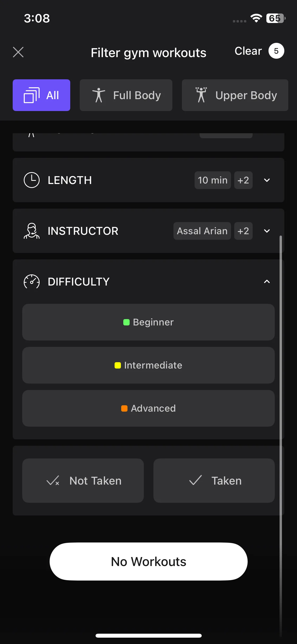Switch to the Full Body tab
This screenshot has height=644, width=297.
[126, 95]
